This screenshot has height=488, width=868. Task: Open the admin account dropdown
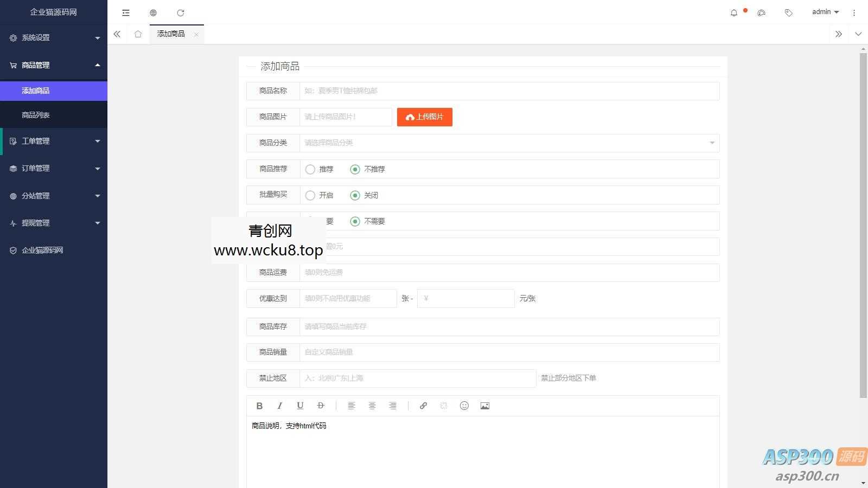824,11
